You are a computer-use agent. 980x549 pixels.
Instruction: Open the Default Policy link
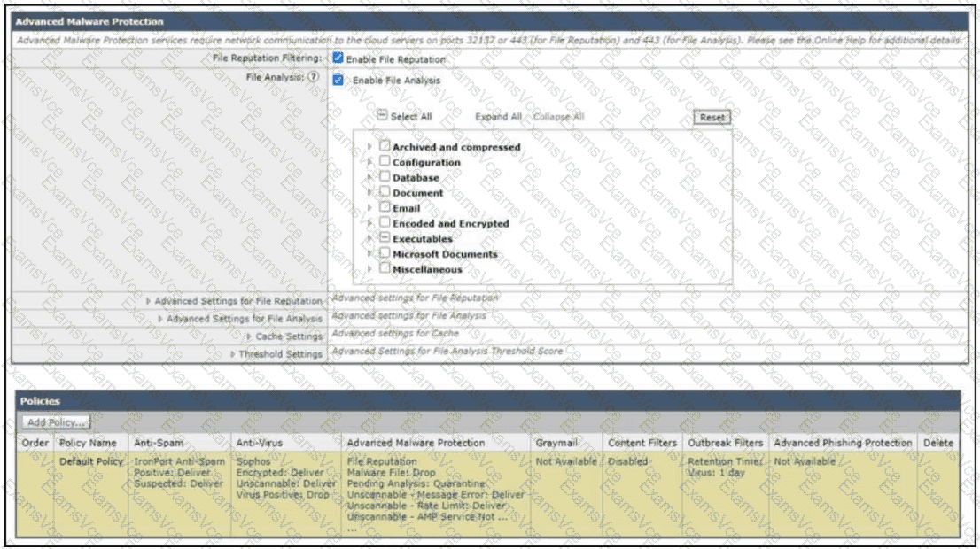click(90, 462)
